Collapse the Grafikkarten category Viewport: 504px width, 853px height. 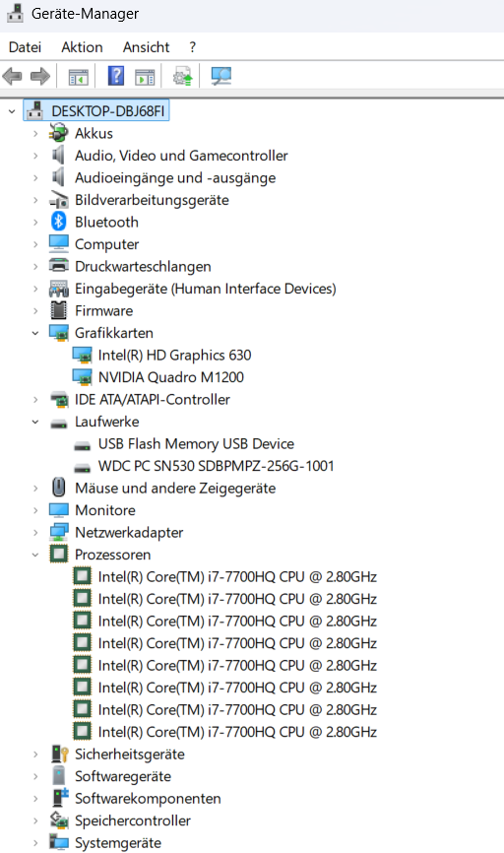(35, 333)
